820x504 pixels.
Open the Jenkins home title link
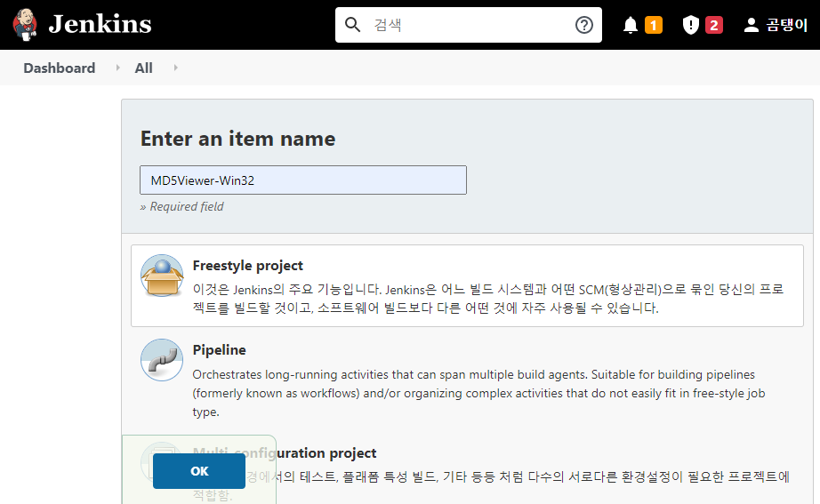(x=100, y=24)
